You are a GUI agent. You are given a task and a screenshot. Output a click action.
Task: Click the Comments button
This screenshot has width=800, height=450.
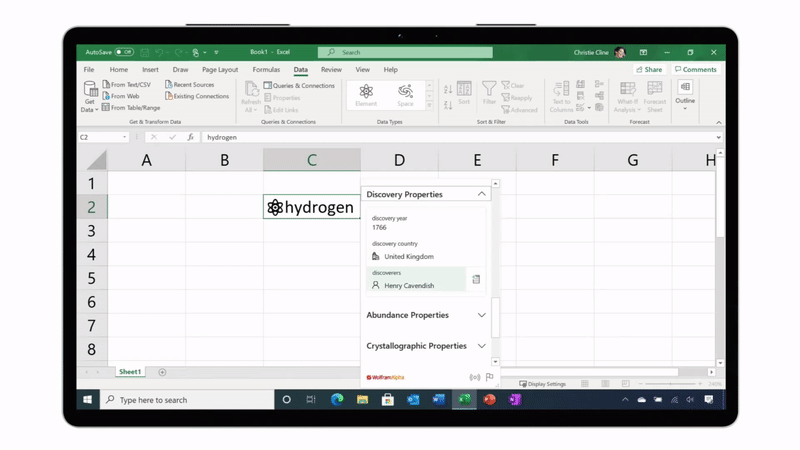(x=695, y=69)
